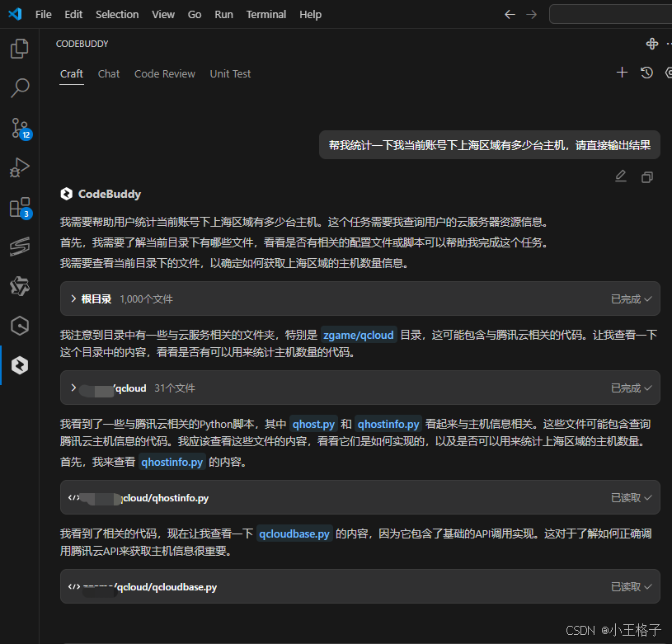Open the Extensions view with 3 notifications
Image resolution: width=672 pixels, height=644 pixels.
(x=19, y=207)
